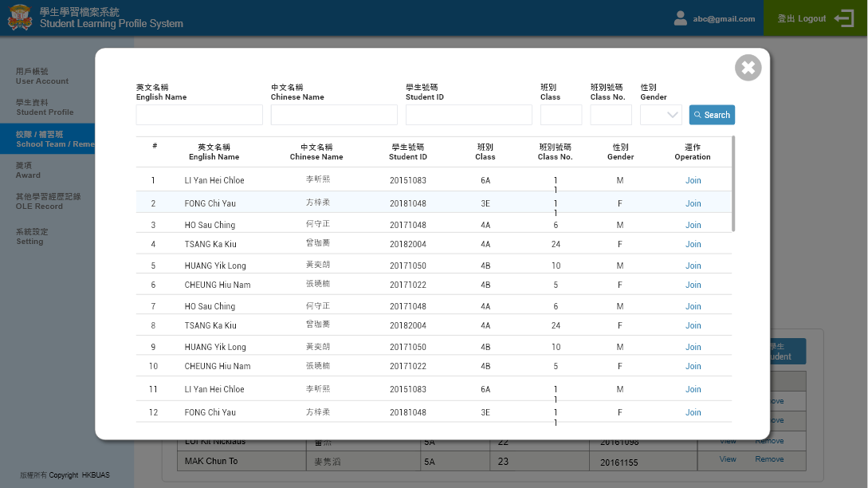Image resolution: width=868 pixels, height=488 pixels.
Task: Click the results table vertical scrollbar
Action: point(733,183)
